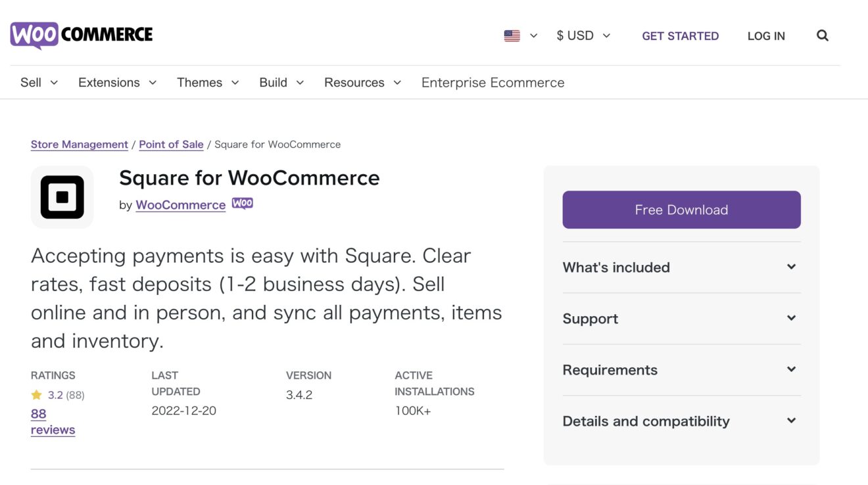The width and height of the screenshot is (868, 485).
Task: Open the Resources dropdown
Action: pyautogui.click(x=354, y=82)
